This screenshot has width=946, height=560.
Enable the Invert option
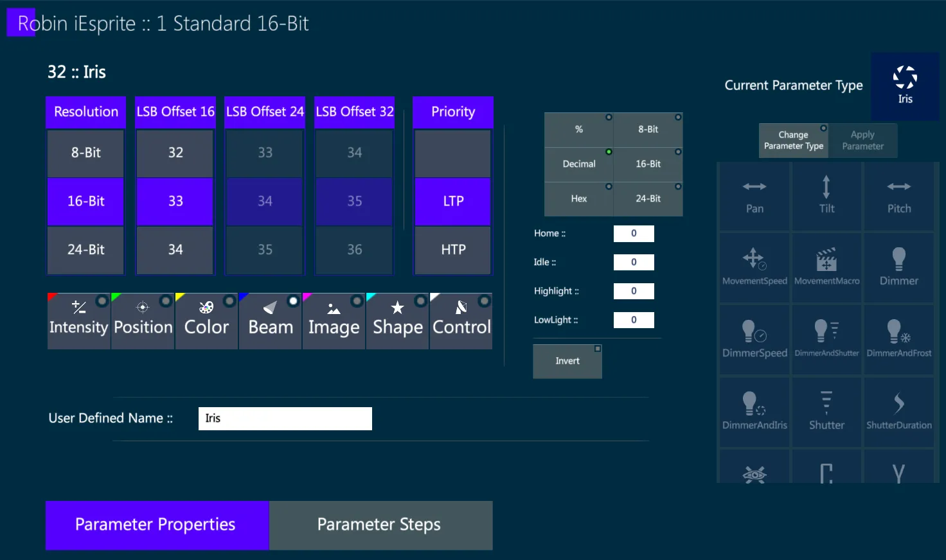(567, 362)
